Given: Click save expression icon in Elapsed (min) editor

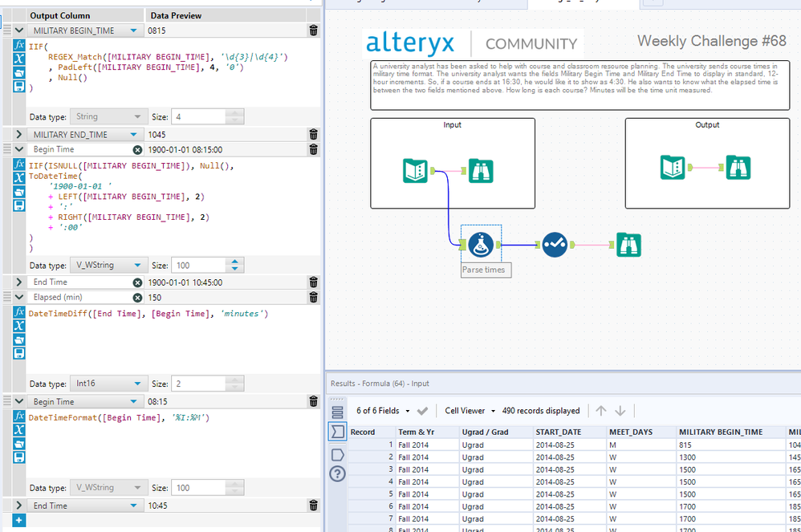Looking at the screenshot, I should click(x=19, y=353).
